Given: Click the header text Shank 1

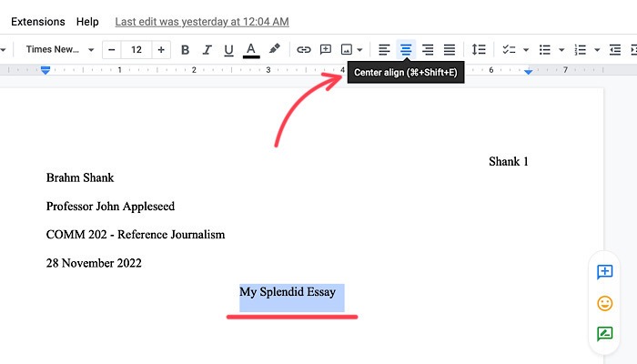Looking at the screenshot, I should tap(509, 161).
